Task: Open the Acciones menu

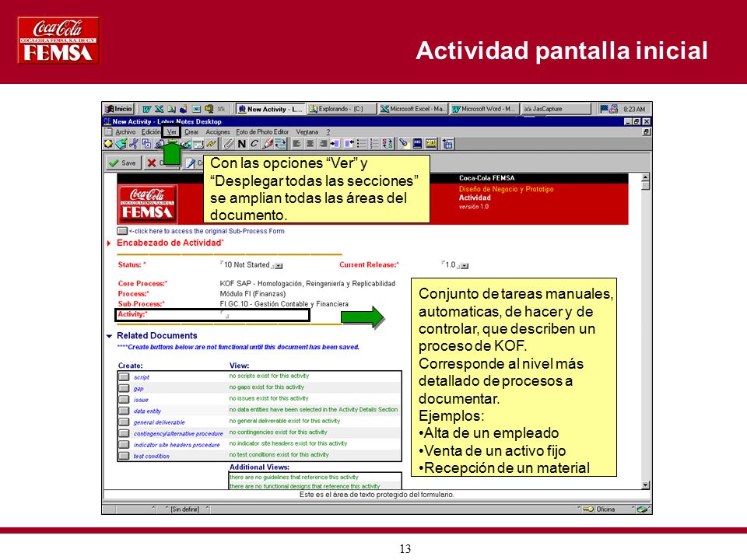Action: tap(218, 132)
